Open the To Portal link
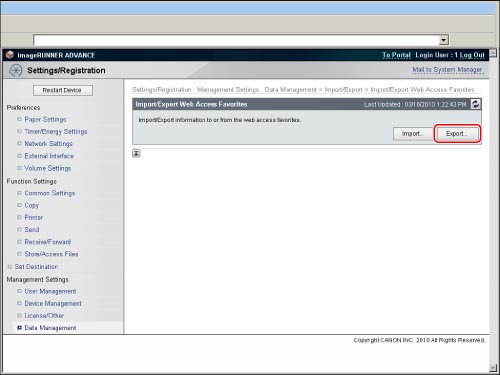The width and height of the screenshot is (500, 375). (396, 55)
